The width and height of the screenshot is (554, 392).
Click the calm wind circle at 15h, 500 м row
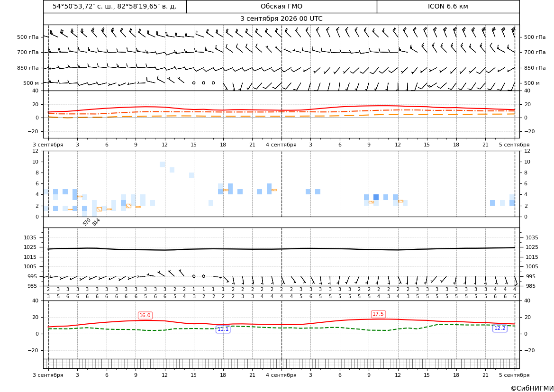tap(194, 83)
